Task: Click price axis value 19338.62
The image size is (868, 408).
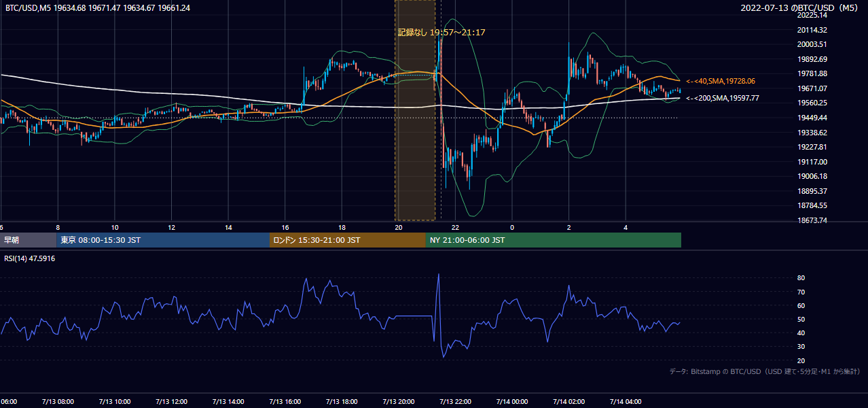Action: click(x=812, y=133)
